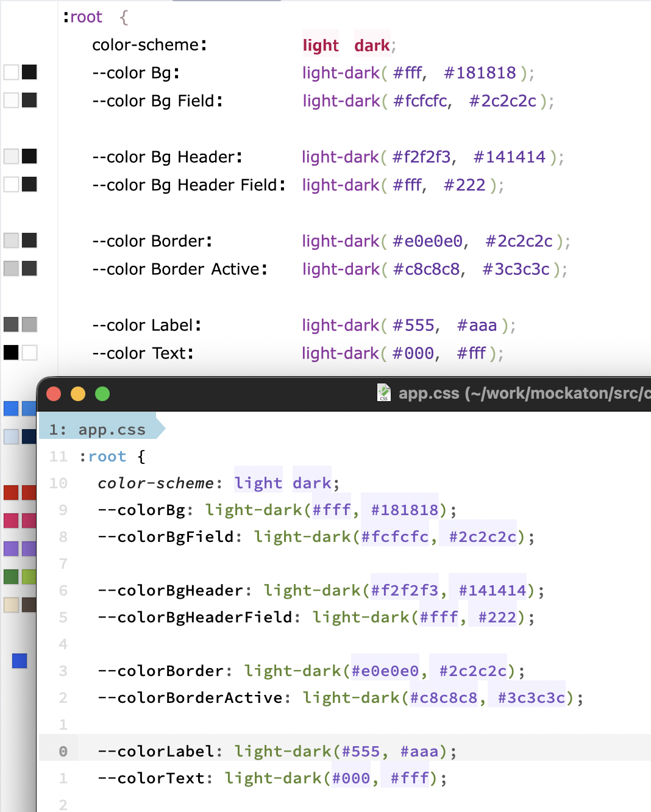Click '--color Border Active:' in the rear editor
Image resolution: width=651 pixels, height=812 pixels.
(180, 269)
